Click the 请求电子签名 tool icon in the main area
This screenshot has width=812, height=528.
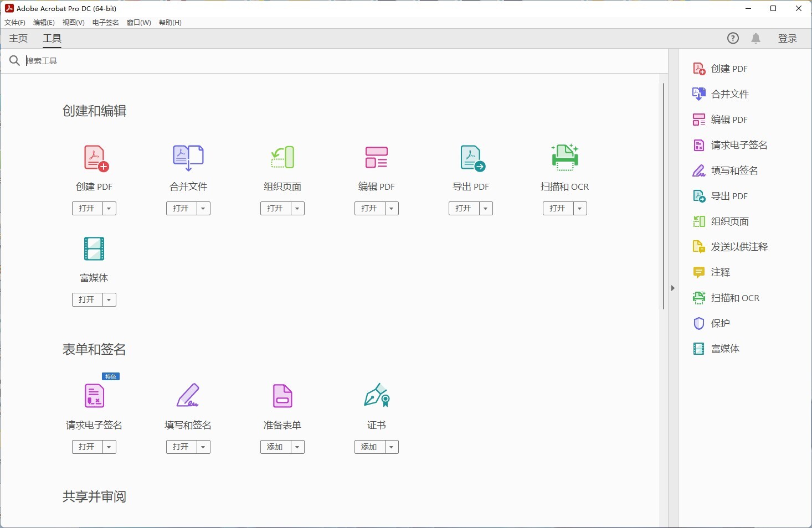click(x=94, y=396)
